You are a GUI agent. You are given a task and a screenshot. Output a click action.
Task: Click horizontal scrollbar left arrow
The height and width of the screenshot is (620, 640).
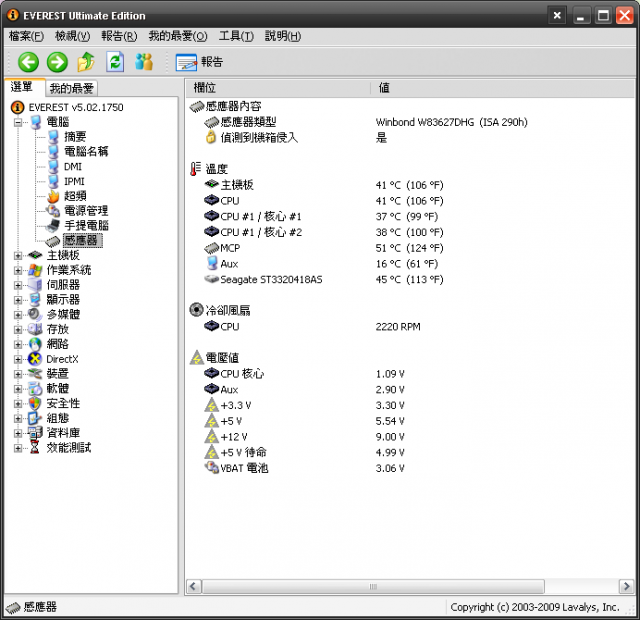point(193,587)
